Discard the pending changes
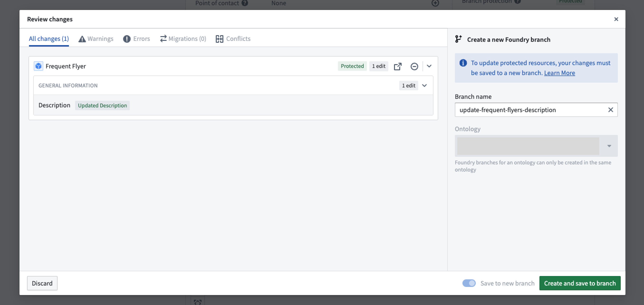This screenshot has height=305, width=644. pyautogui.click(x=42, y=283)
